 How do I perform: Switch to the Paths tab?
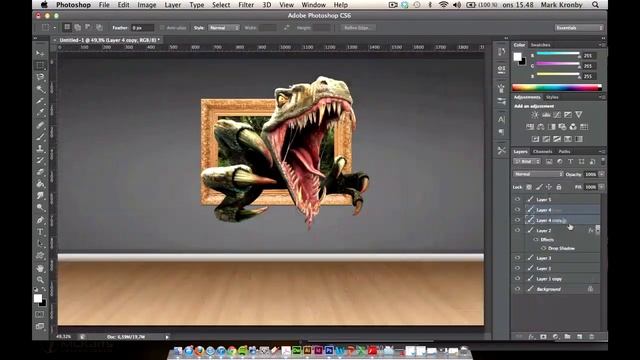click(564, 151)
